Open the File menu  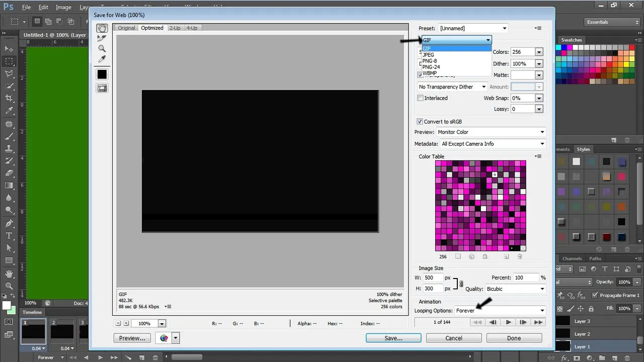tap(26, 8)
